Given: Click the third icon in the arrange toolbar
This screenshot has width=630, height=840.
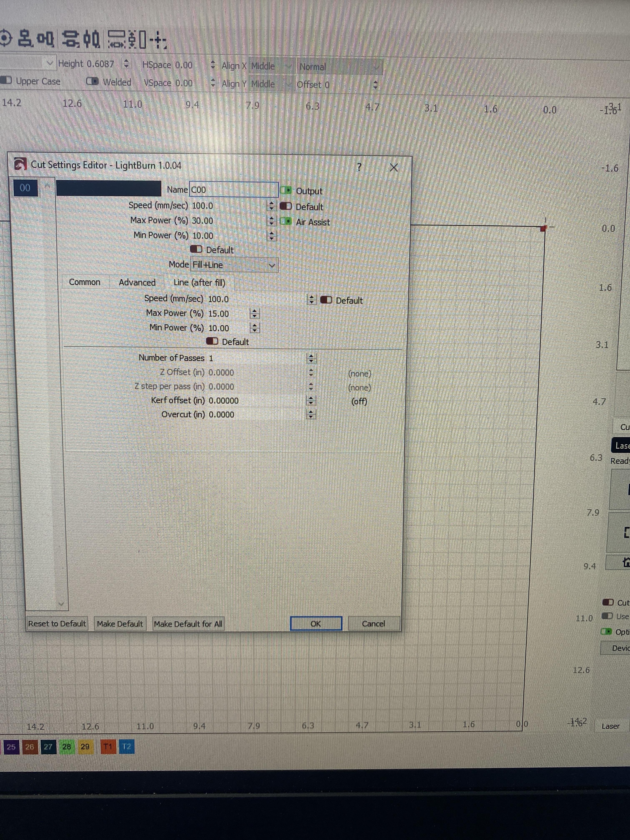Looking at the screenshot, I should point(46,39).
